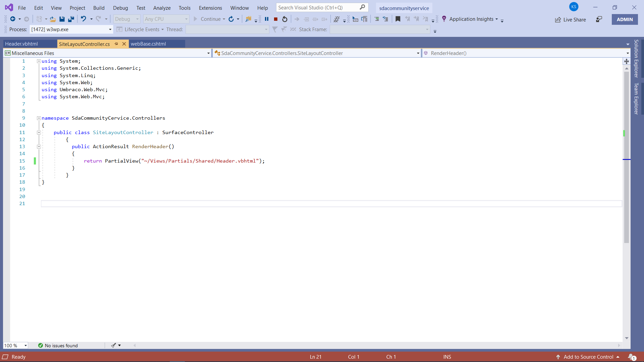644x362 pixels.
Task: Open a file with the folder icon
Action: 53,19
